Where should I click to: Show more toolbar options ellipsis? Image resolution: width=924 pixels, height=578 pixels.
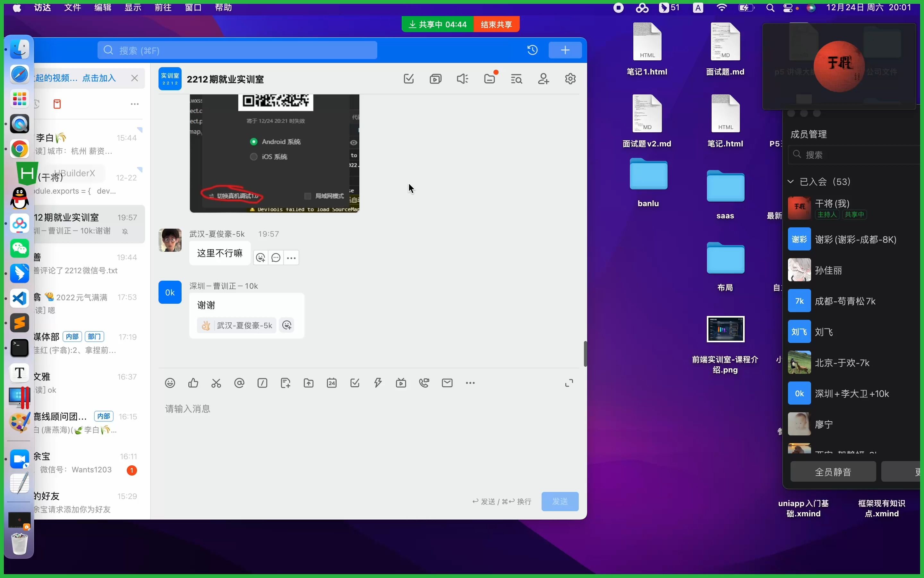point(470,383)
